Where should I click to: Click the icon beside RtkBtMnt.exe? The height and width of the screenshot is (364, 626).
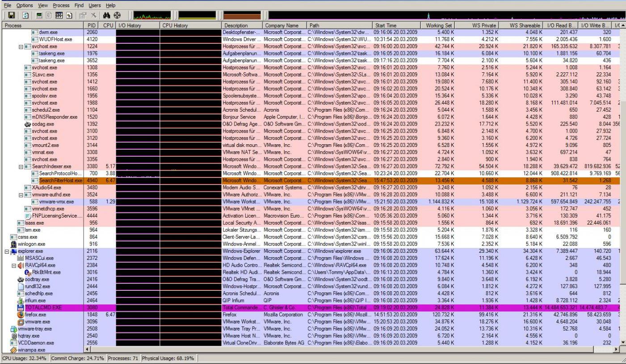click(x=27, y=272)
